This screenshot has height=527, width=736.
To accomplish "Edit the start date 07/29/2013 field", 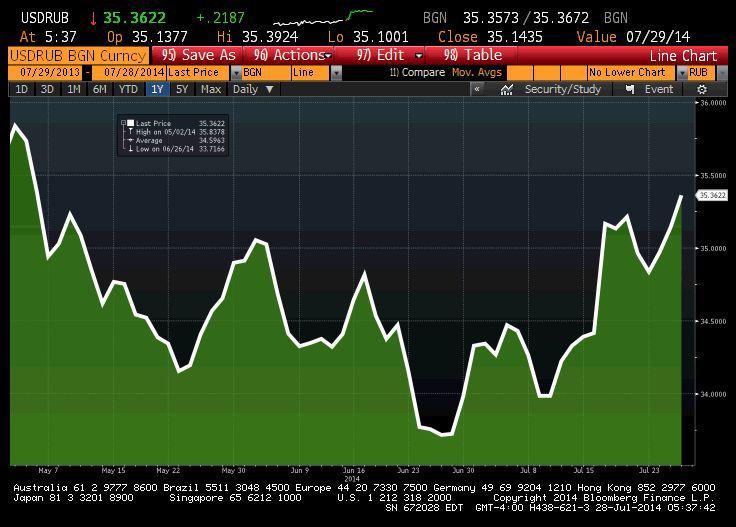I will tap(46, 73).
